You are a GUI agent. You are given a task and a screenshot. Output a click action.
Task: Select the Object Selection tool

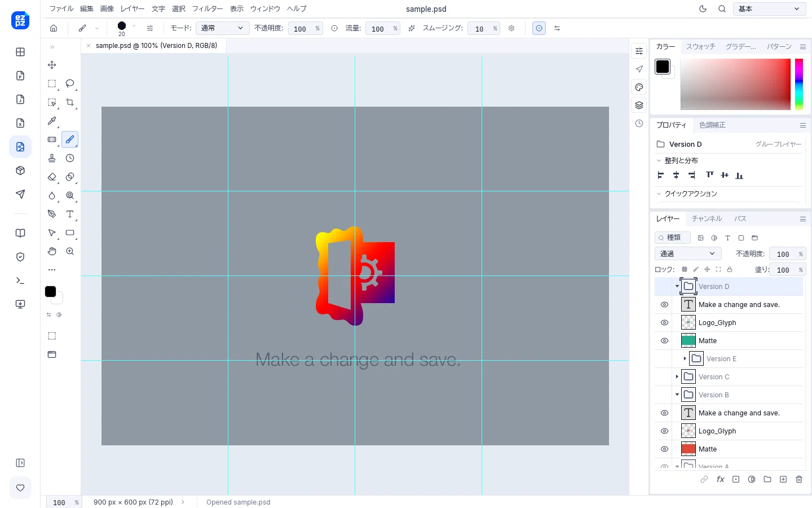(x=52, y=102)
